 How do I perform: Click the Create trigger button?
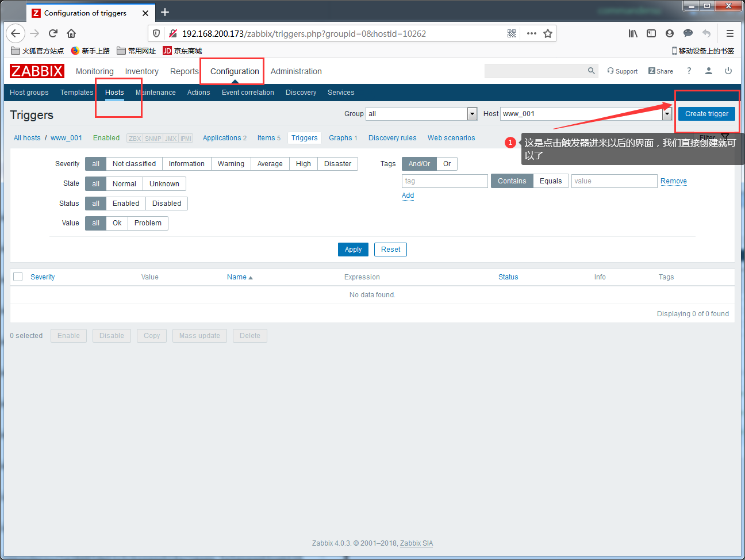click(706, 114)
